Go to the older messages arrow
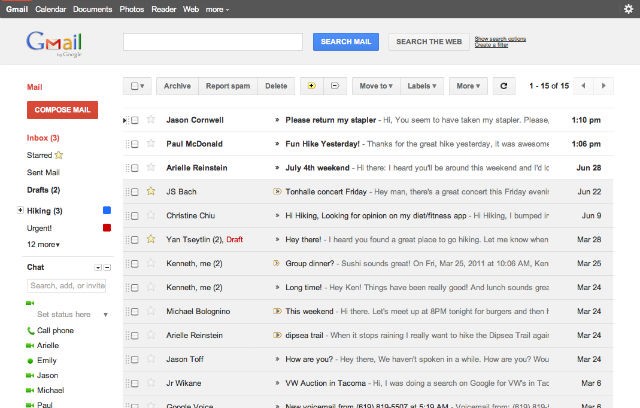 click(603, 86)
